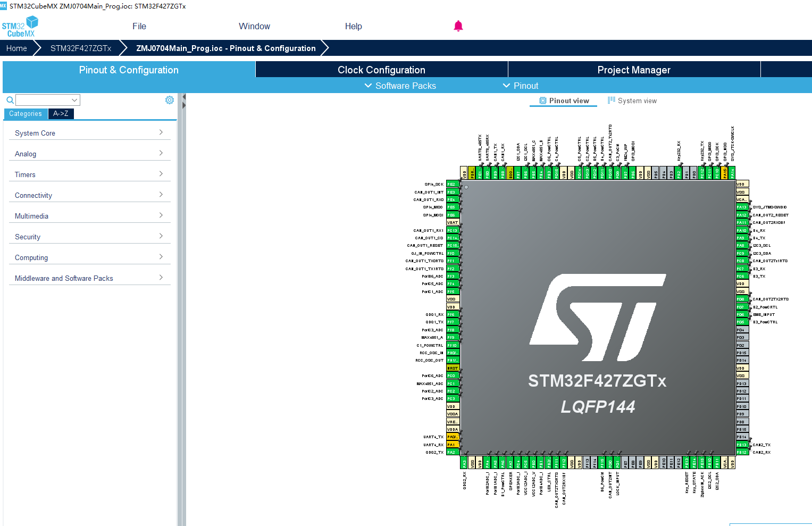Select pin PE2 labeled SPI4_SCK
Image resolution: width=812 pixels, height=526 pixels.
click(453, 184)
